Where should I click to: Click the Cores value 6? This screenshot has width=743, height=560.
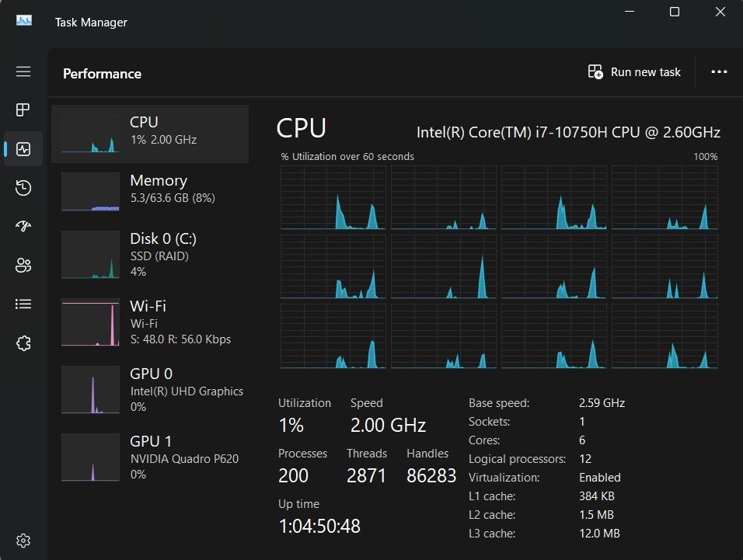pos(582,440)
